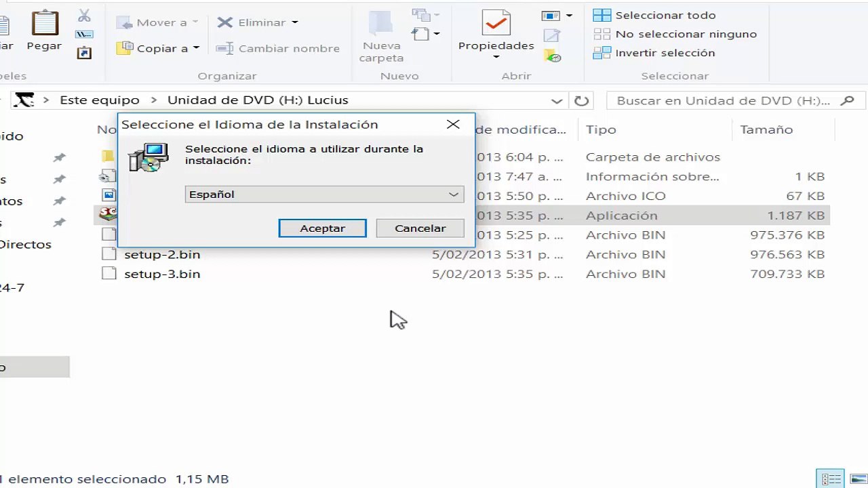Click the Nueva carpeta icon
868x488 pixels.
point(381,22)
